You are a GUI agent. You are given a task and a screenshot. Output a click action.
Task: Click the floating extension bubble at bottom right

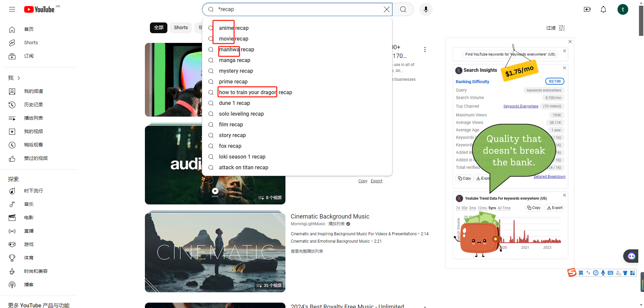pos(631,256)
